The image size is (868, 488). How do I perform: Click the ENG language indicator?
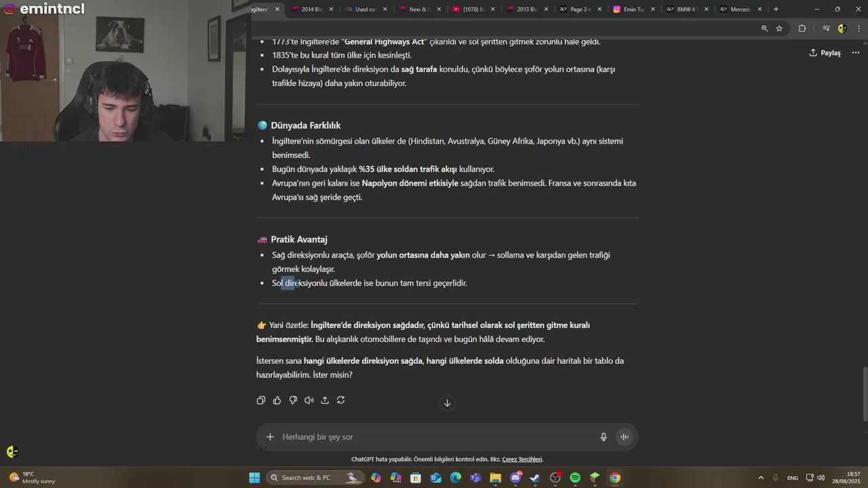pos(793,478)
